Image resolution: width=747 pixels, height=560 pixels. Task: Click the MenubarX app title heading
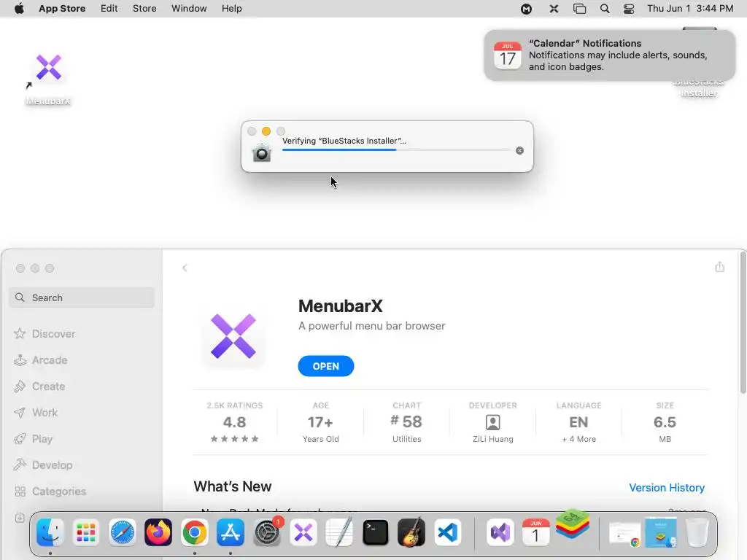[x=340, y=306]
